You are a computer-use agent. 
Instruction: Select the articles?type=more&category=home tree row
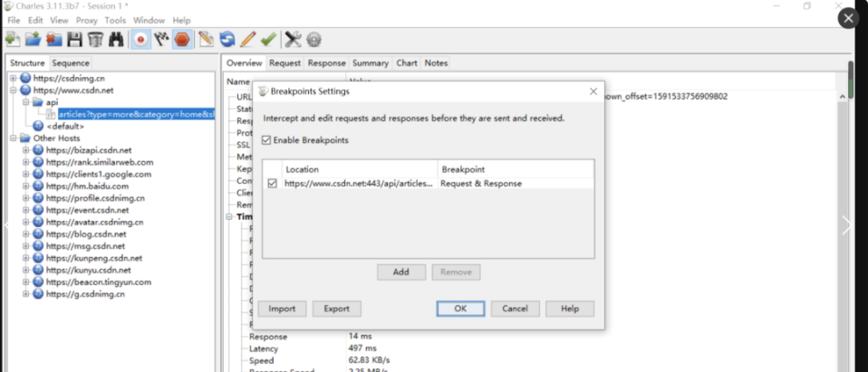click(136, 114)
